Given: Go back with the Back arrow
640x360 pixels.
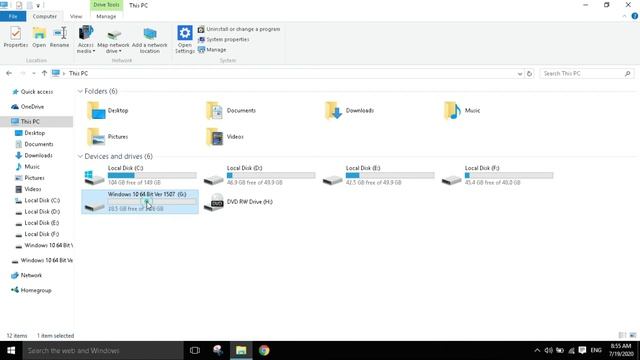Looking at the screenshot, I should click(x=9, y=73).
